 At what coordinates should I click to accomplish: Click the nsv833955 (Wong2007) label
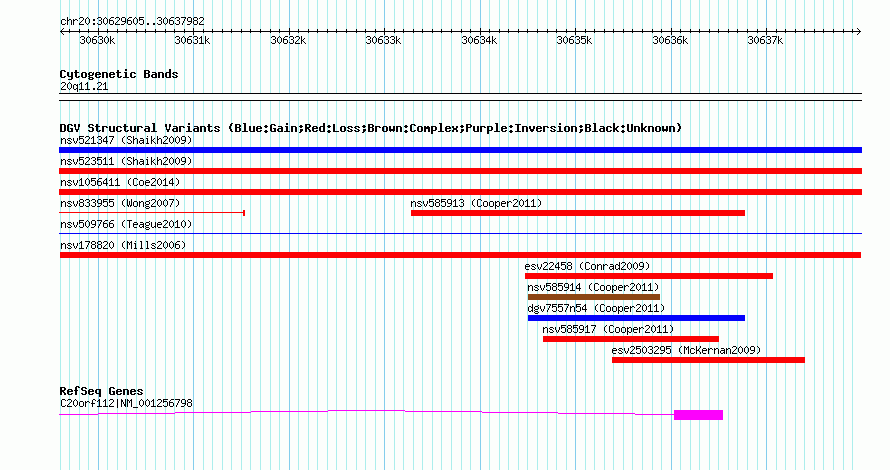click(x=120, y=203)
